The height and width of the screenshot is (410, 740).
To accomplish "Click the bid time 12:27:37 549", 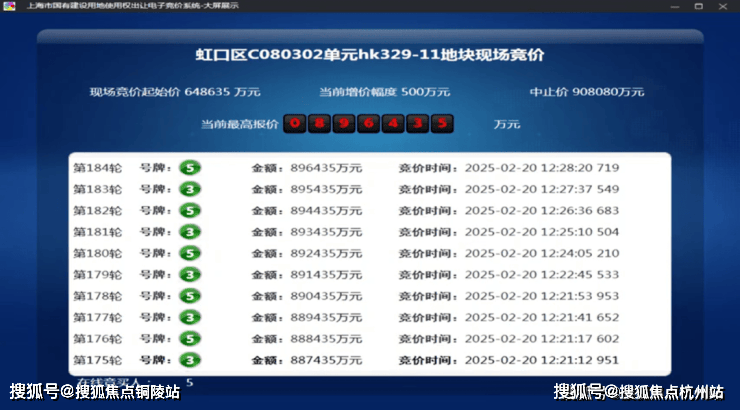I will pos(580,189).
